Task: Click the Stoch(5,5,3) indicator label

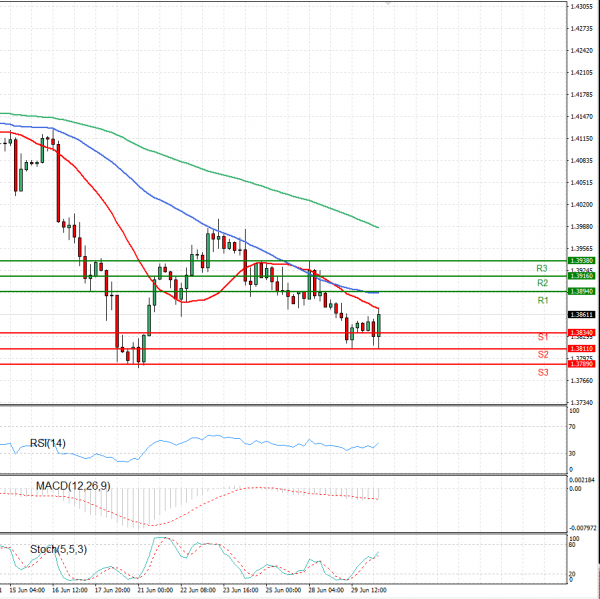Action: 59,549
